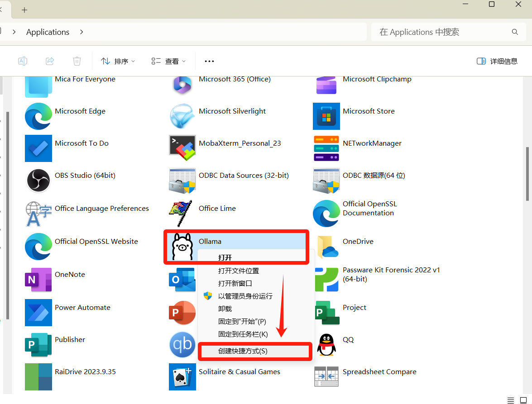Select the Solitaire & Casual Games icon
Viewport: 532px width, 404px height.
click(182, 376)
